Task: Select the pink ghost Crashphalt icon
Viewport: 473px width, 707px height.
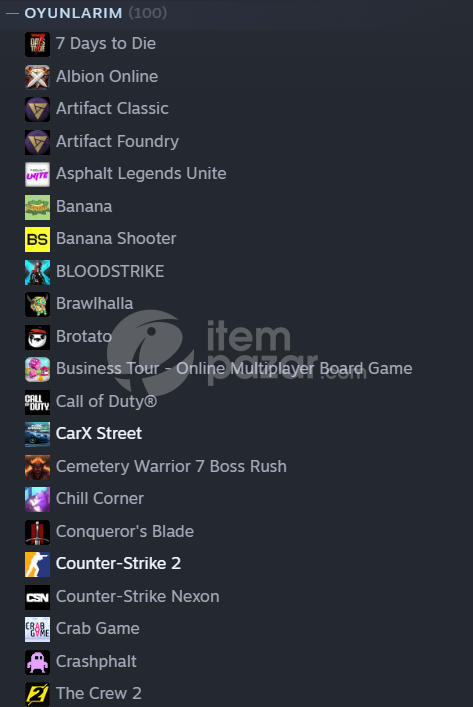Action: click(x=37, y=662)
